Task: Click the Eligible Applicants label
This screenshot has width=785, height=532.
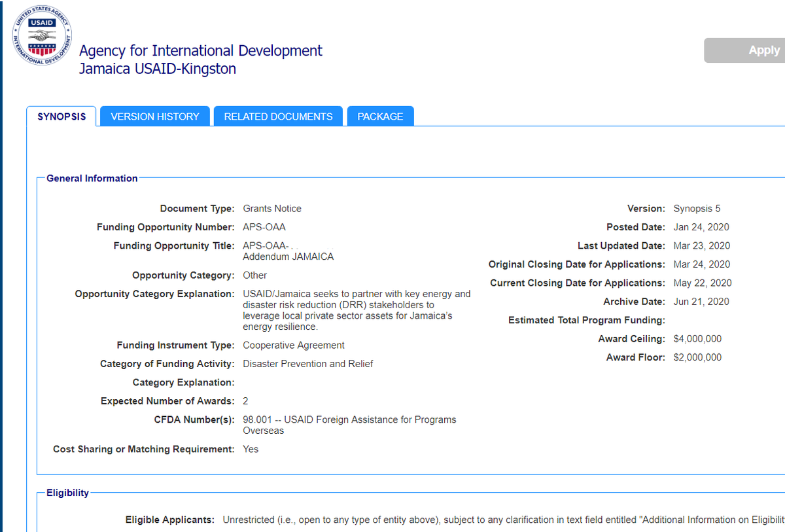Action: [170, 520]
